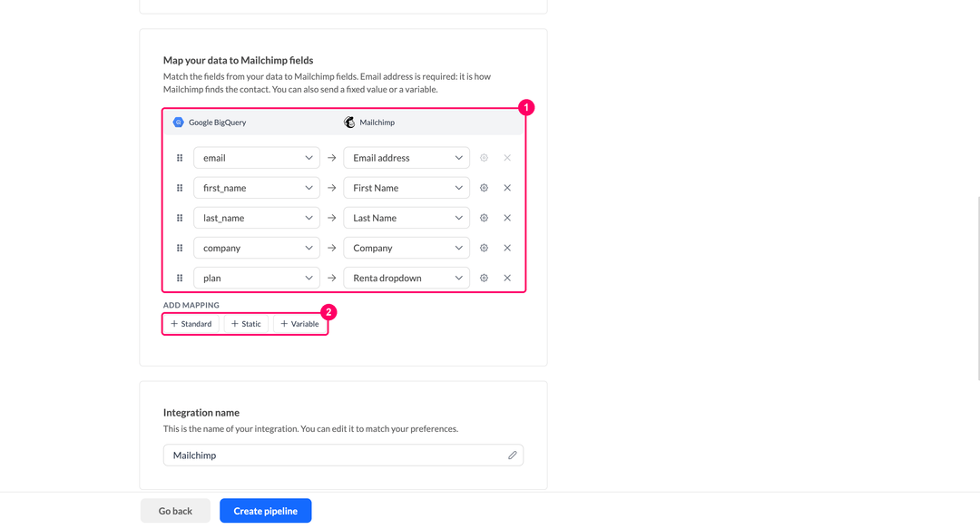Grab the drag handle of the first_name row
The width and height of the screenshot is (980, 529).
pyautogui.click(x=180, y=188)
